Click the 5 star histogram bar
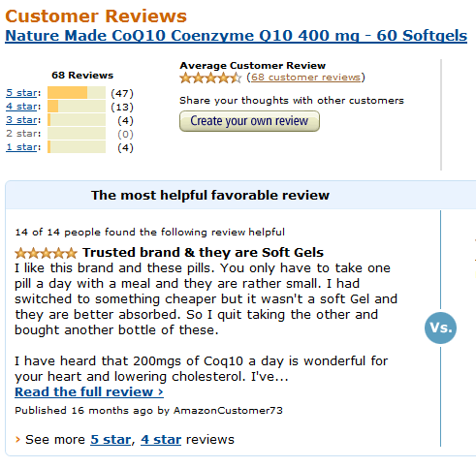476x468 pixels. (77, 92)
